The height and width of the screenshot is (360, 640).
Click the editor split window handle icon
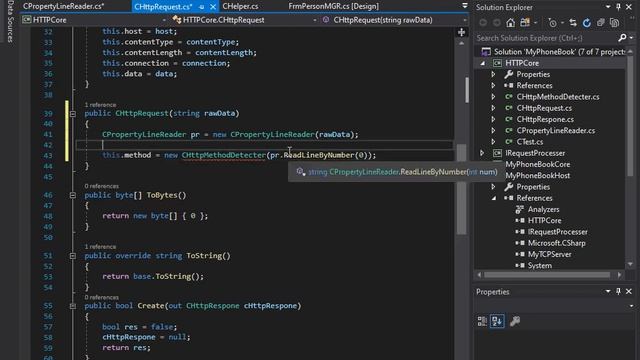click(x=462, y=32)
